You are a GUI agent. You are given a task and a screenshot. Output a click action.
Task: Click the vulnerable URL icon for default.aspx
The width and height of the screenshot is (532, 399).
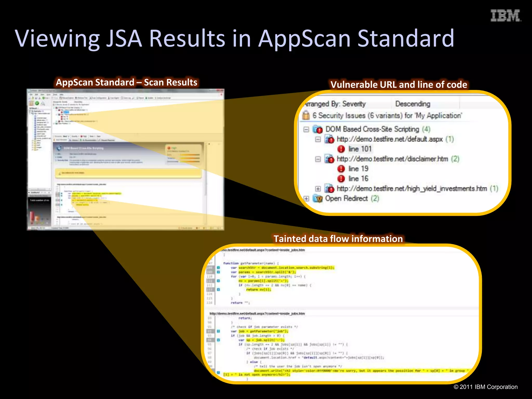[x=329, y=139]
